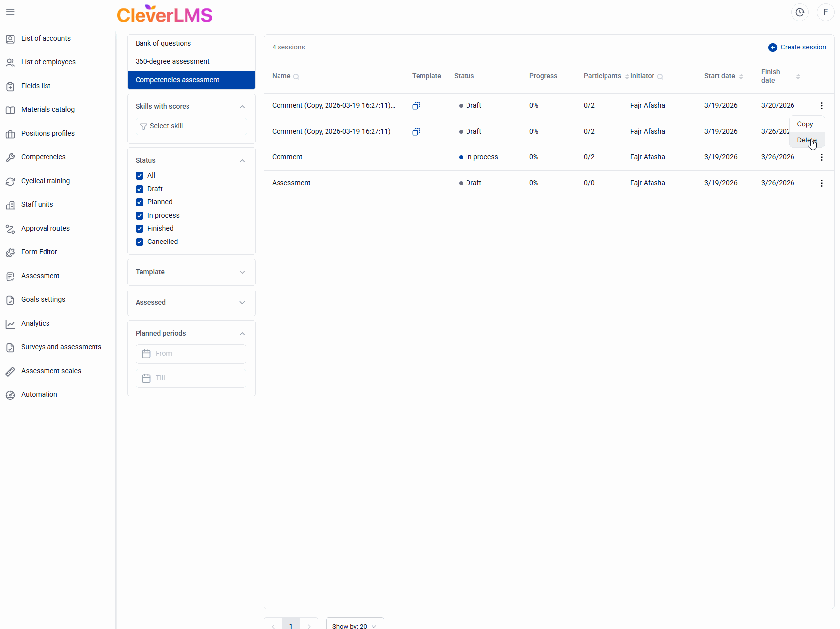Screen dimensions: 840x629
Task: Open the history clock icon in header
Action: [799, 12]
